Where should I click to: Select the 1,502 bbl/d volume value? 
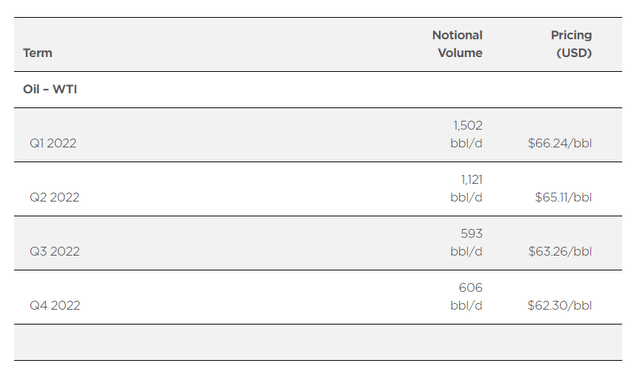click(x=466, y=134)
